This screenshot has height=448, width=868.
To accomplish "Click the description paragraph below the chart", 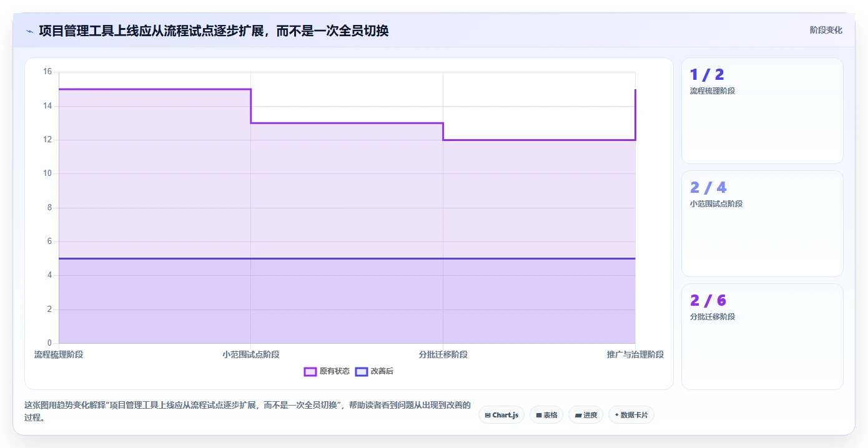I will [x=247, y=411].
